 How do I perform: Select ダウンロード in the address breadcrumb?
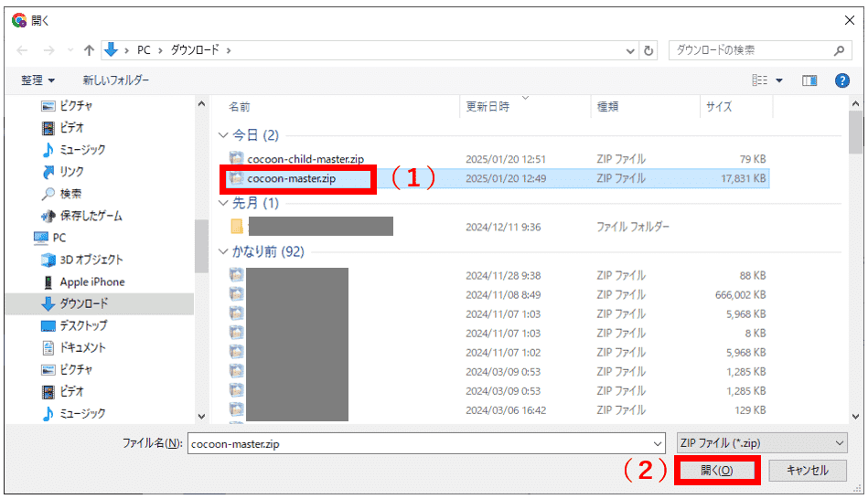point(195,49)
